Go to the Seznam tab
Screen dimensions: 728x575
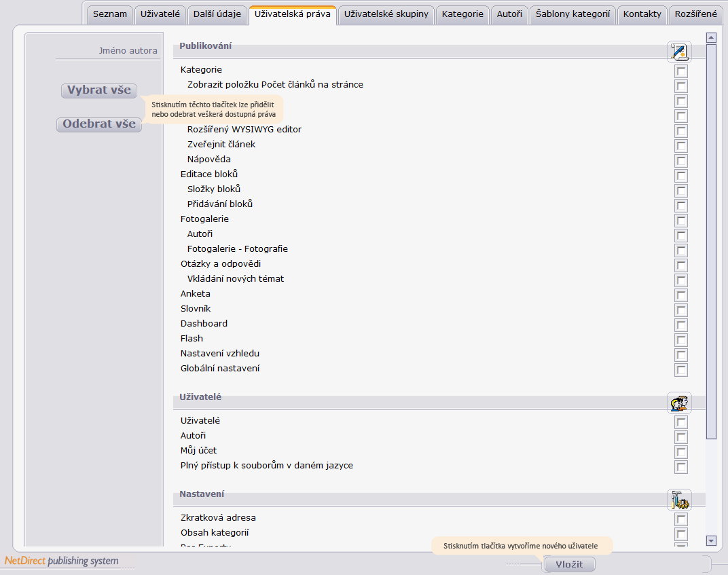pos(110,14)
